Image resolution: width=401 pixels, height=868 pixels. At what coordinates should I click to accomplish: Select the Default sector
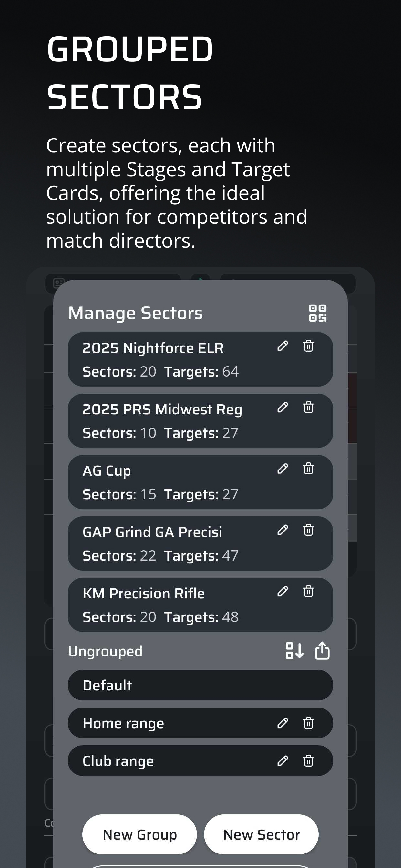click(200, 685)
